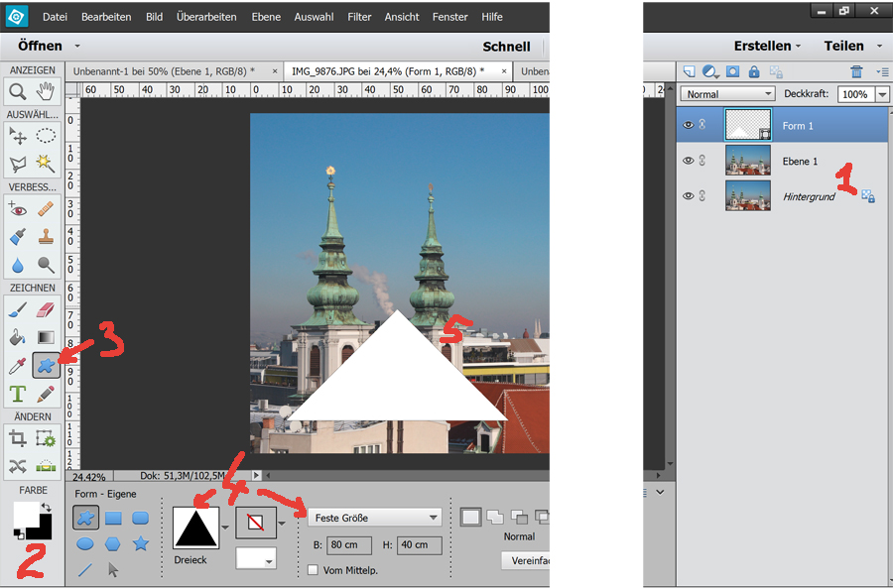Viewport: 893px width, 588px height.
Task: Select the Hand tool
Action: [46, 92]
